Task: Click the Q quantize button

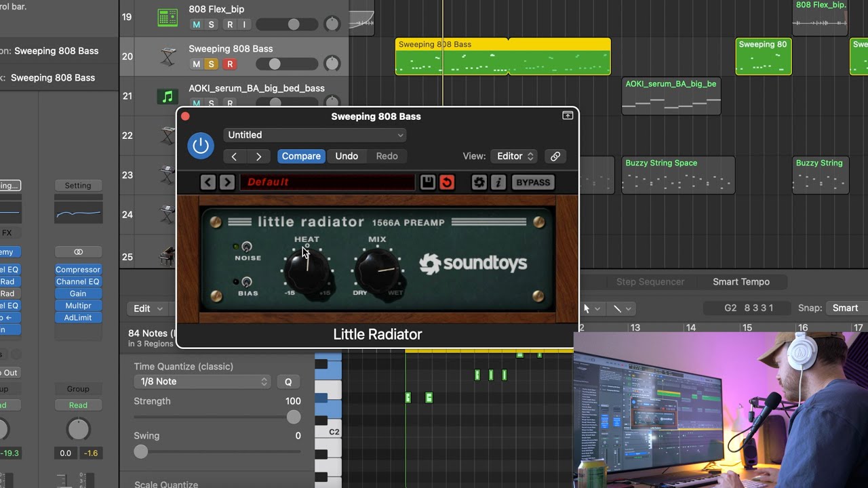Action: coord(288,382)
